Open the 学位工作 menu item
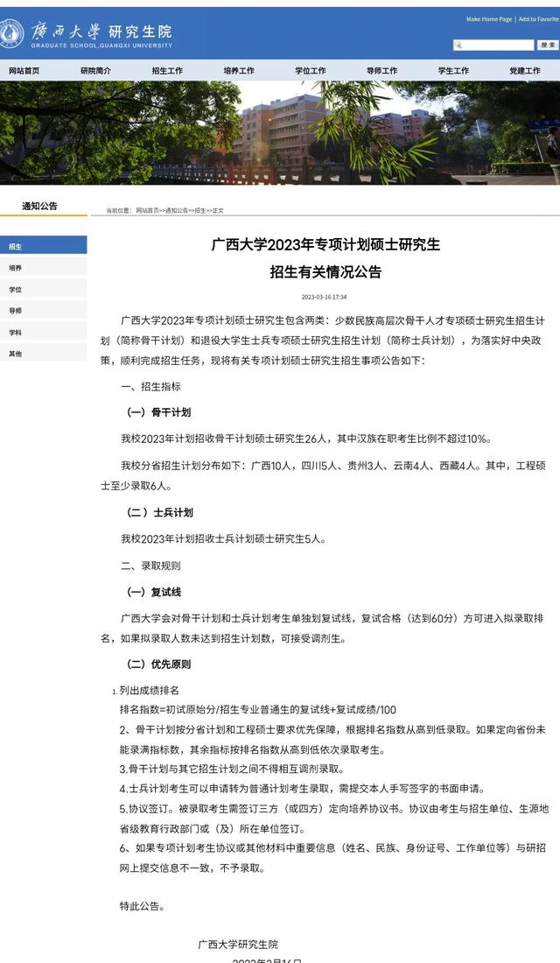Image resolution: width=560 pixels, height=963 pixels. pos(311,71)
